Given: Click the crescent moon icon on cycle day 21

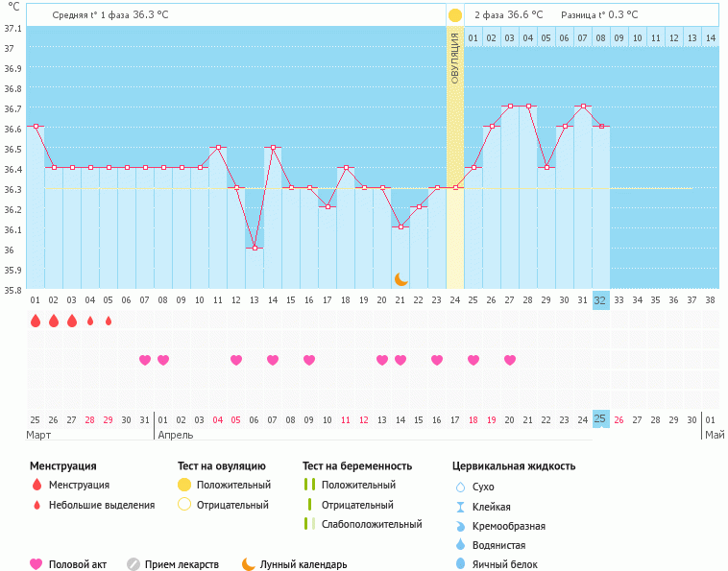Looking at the screenshot, I should coord(401,279).
